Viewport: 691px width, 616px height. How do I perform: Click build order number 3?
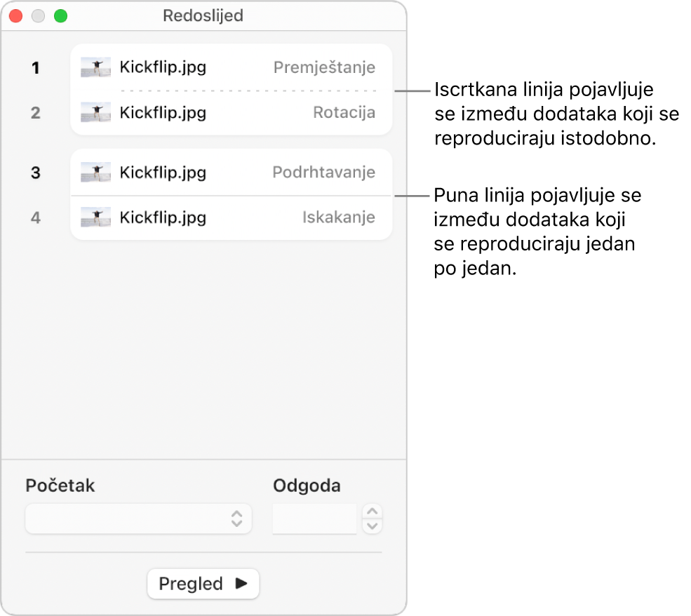36,173
